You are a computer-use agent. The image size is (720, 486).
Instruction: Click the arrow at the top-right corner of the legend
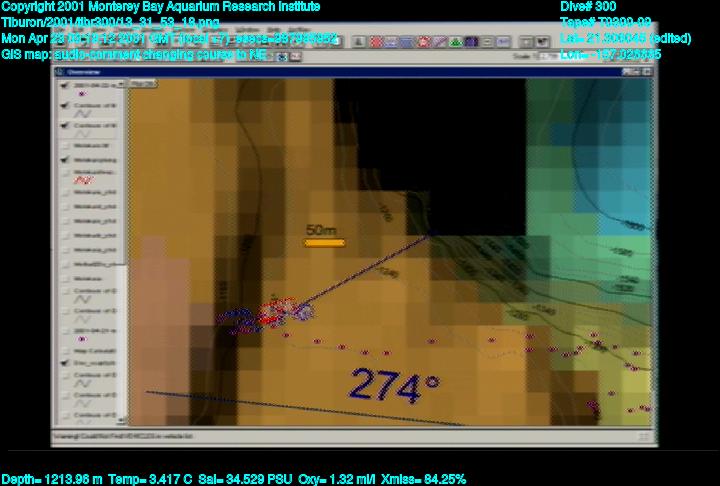(x=121, y=85)
